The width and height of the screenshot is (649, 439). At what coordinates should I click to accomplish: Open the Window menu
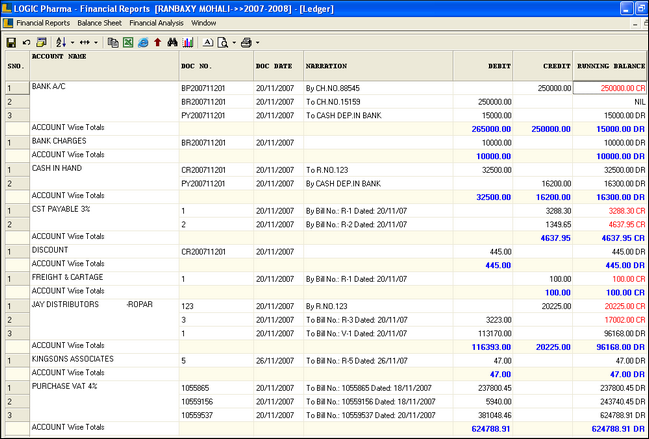[x=203, y=23]
